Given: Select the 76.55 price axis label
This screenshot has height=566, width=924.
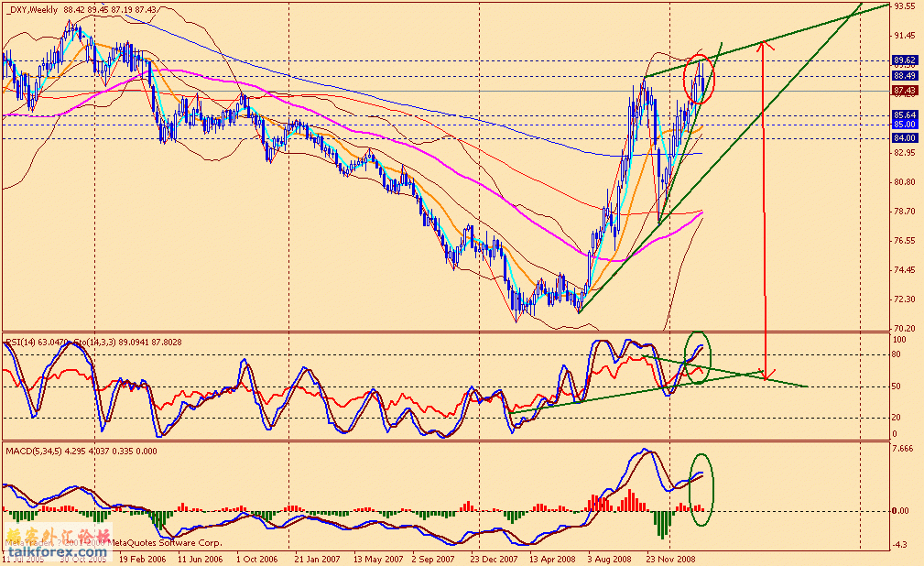Looking at the screenshot, I should click(905, 241).
